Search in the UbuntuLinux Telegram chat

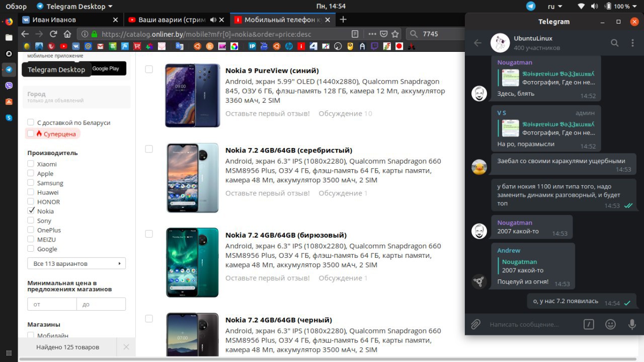click(x=614, y=43)
